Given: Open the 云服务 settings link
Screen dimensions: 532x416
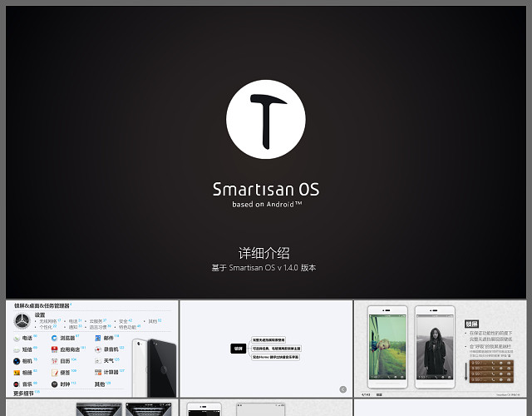Looking at the screenshot, I should pyautogui.click(x=96, y=321).
